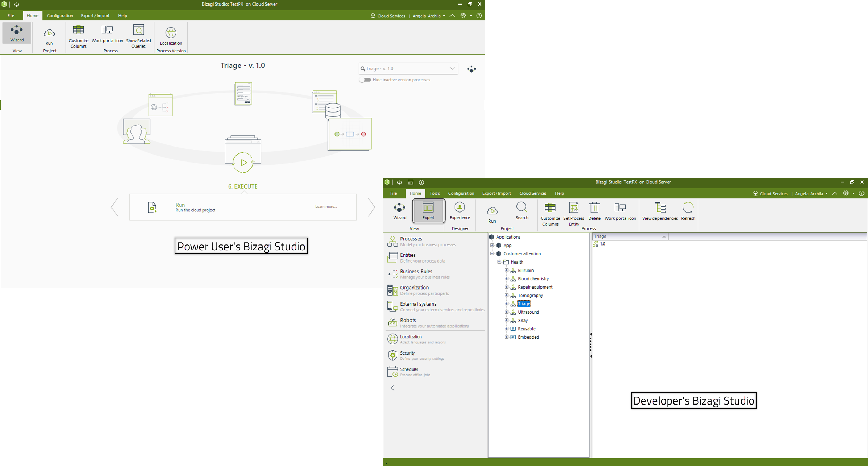Go to next wizard step arrow

tap(371, 207)
